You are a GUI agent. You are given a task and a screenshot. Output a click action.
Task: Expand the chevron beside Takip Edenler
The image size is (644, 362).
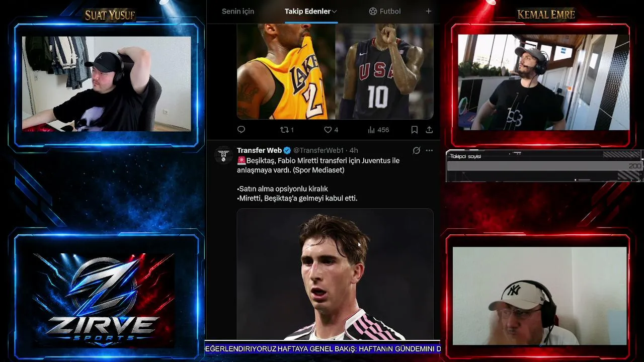(334, 11)
